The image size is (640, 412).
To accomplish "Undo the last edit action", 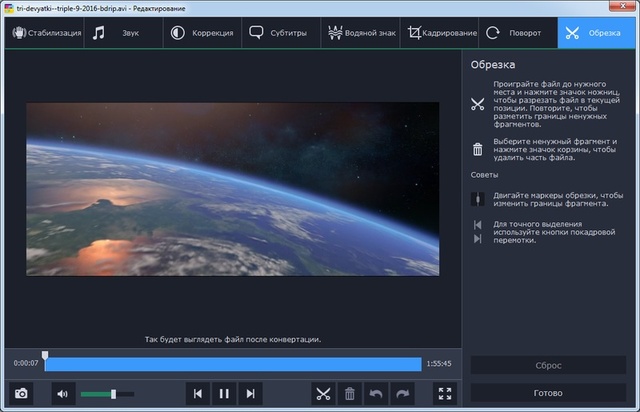I will click(376, 394).
